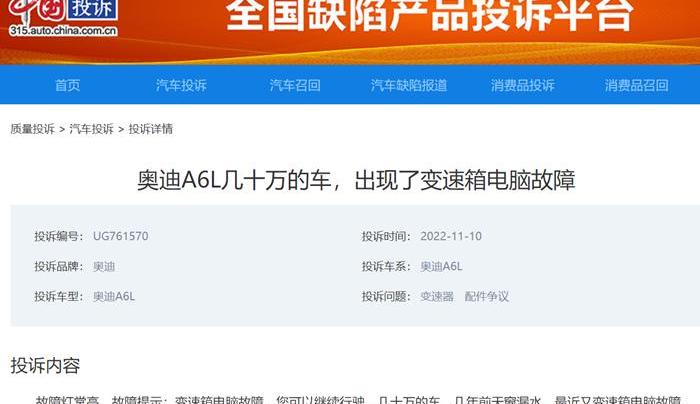This screenshot has height=404, width=700.
Task: Click the 投诉品牌 label
Action: click(x=58, y=267)
